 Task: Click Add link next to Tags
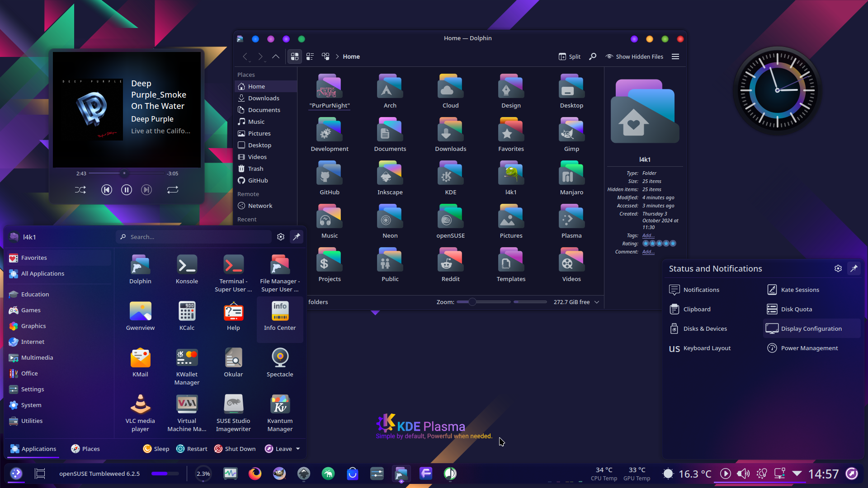pos(648,235)
